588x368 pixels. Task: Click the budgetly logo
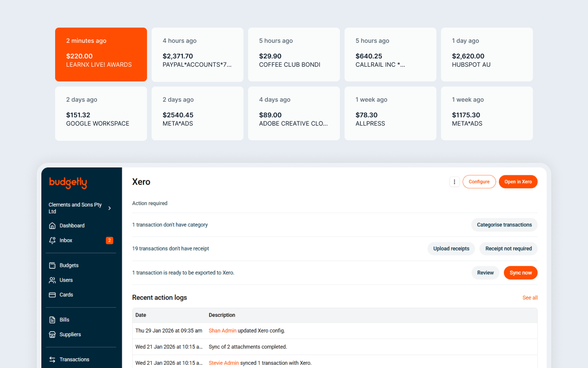tap(68, 183)
